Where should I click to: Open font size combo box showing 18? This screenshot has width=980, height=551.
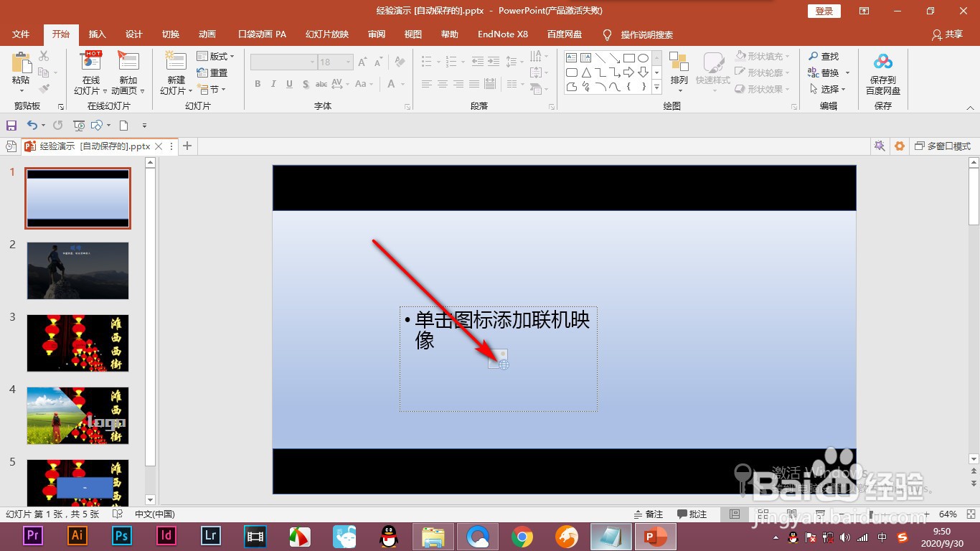click(335, 62)
